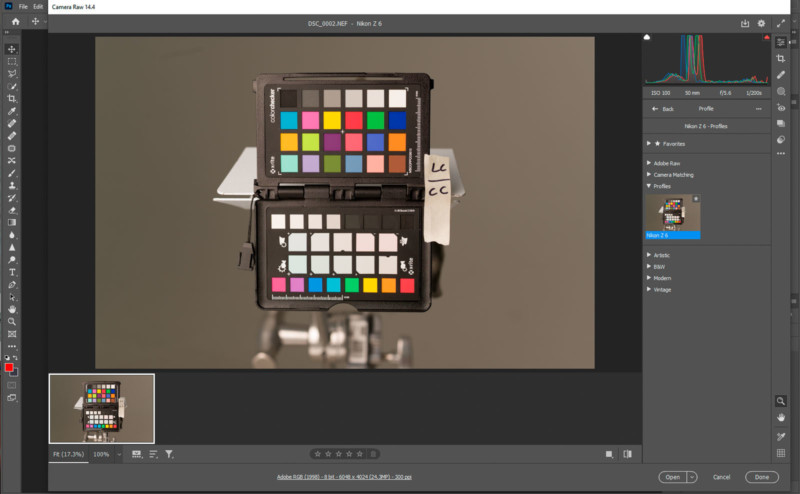Image resolution: width=800 pixels, height=494 pixels.
Task: Open Camera Raw preferences gear icon
Action: point(761,23)
